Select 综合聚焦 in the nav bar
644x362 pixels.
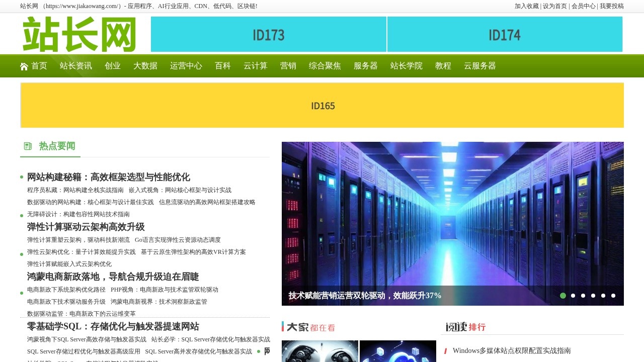(325, 66)
